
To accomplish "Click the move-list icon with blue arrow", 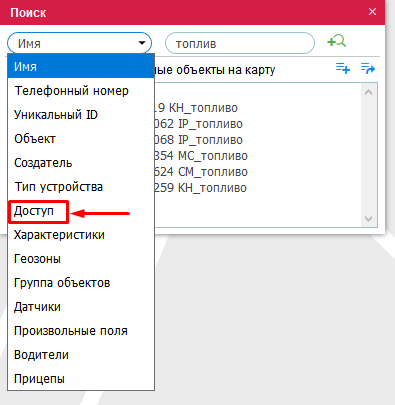I will (368, 68).
